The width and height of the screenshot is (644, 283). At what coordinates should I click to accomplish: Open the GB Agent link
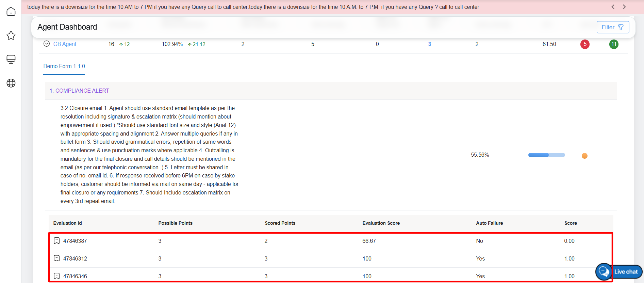coord(65,44)
